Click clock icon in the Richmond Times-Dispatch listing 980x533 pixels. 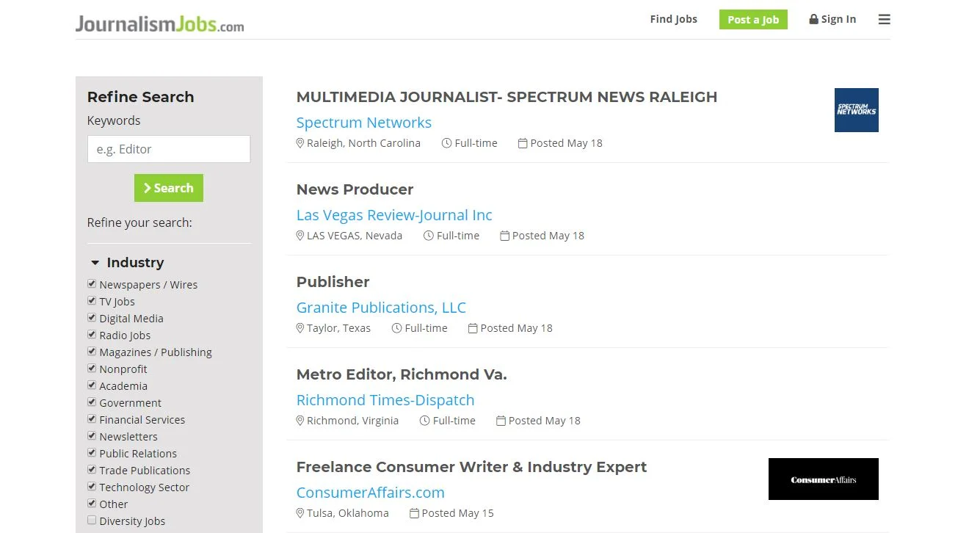425,421
